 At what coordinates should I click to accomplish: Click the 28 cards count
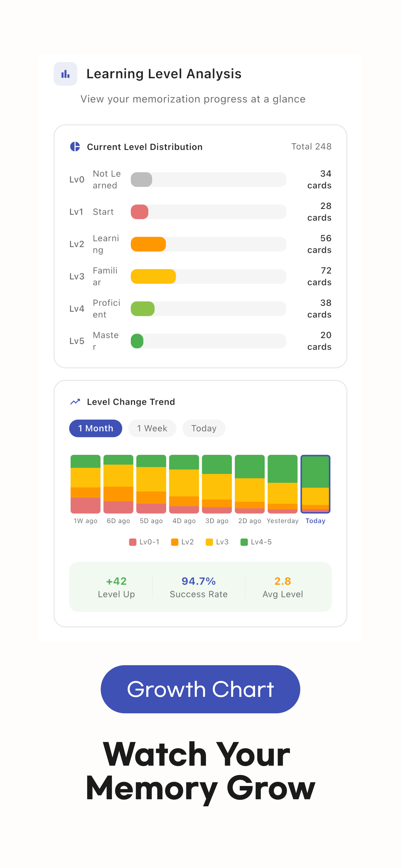(319, 212)
